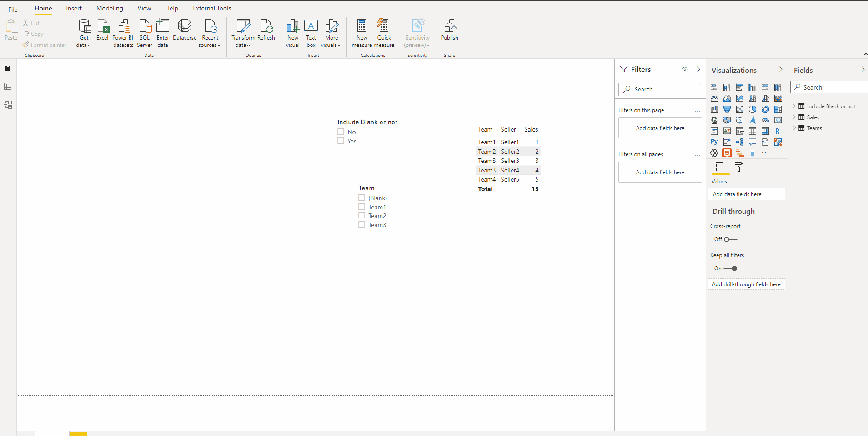Viewport: 868px width, 436px height.
Task: Collapse the Filters pane with chevron
Action: tap(699, 69)
